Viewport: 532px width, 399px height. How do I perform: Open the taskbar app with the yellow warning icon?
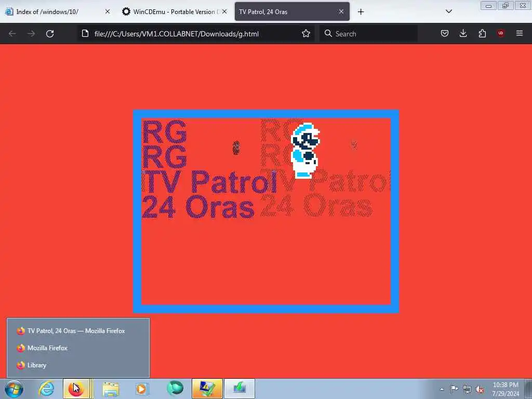[x=207, y=389]
